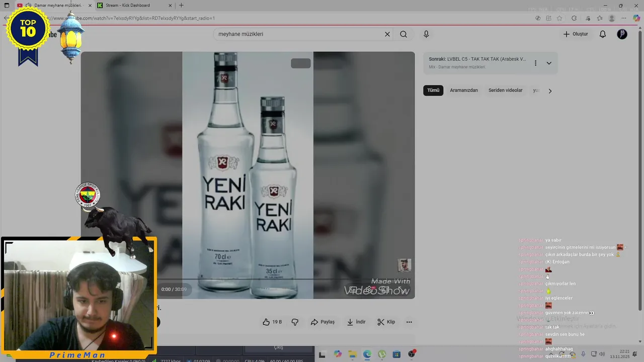
Task: Open Copilot from the taskbar
Action: coord(337,354)
